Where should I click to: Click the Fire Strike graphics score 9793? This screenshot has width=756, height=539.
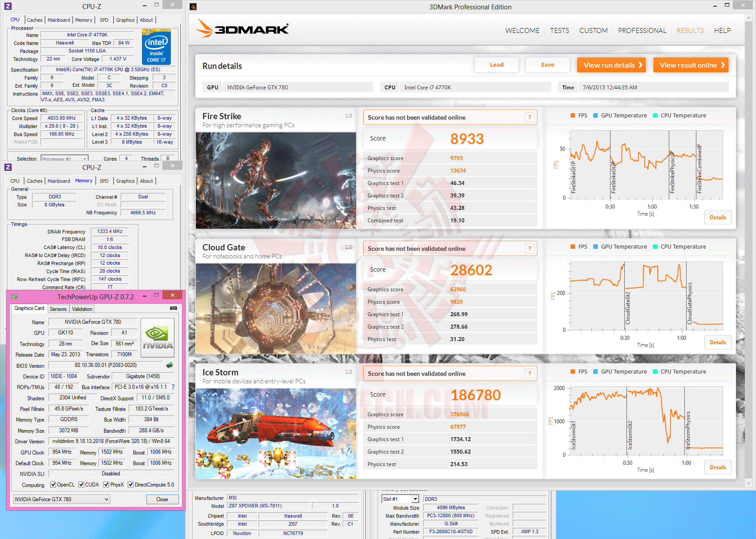click(457, 158)
